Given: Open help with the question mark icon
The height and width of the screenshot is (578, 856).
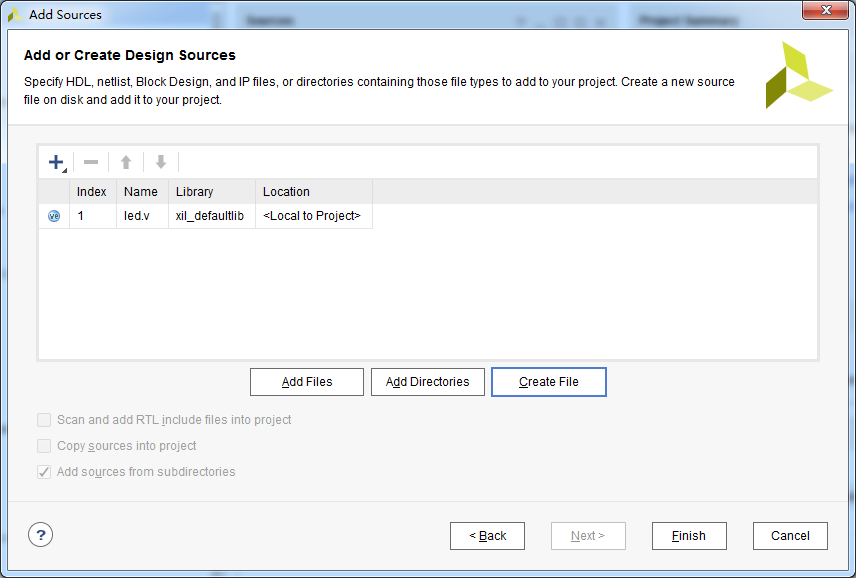Looking at the screenshot, I should click(x=40, y=535).
